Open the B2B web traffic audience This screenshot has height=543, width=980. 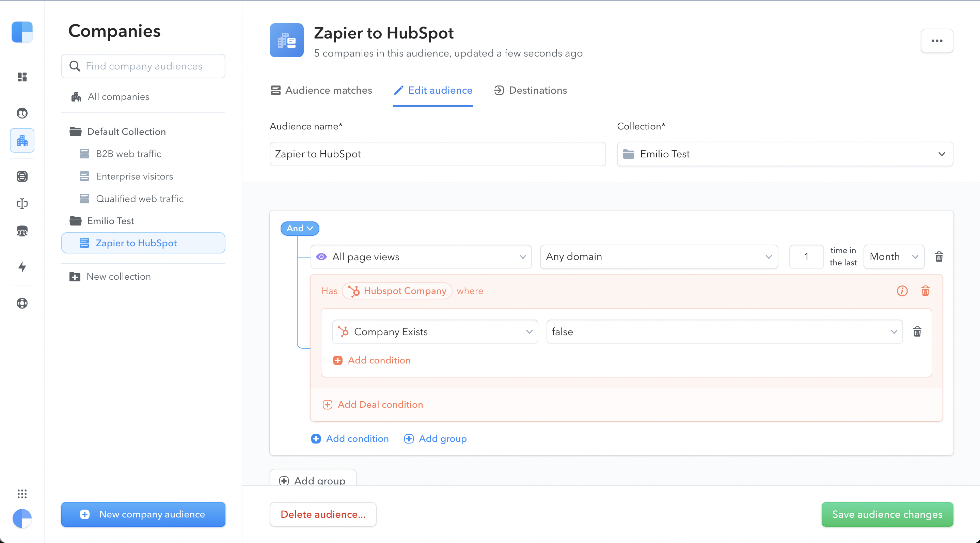pyautogui.click(x=120, y=154)
